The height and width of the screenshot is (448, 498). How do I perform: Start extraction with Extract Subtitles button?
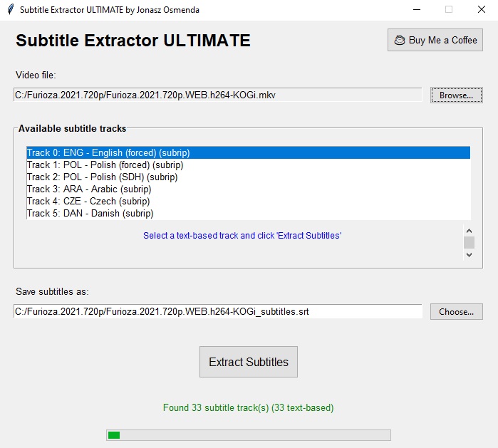(x=249, y=362)
